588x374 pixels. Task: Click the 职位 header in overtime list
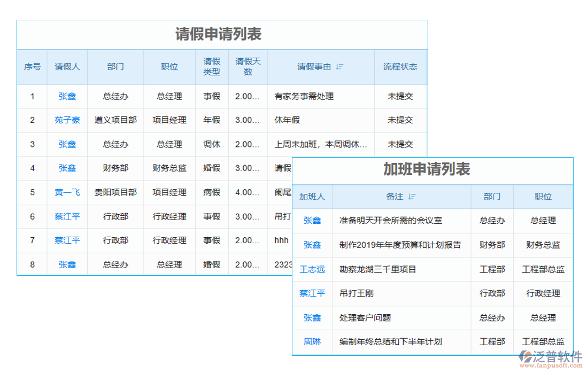click(544, 197)
